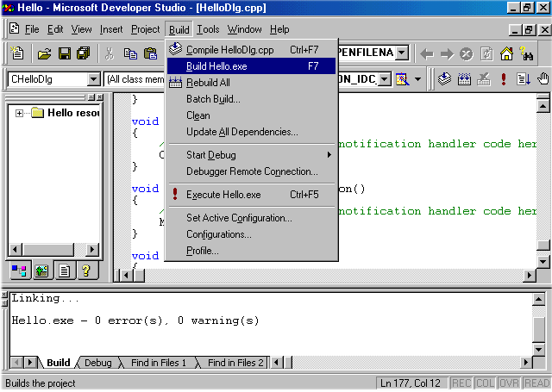Open the WizardBar actions dropdown arrow

417,79
